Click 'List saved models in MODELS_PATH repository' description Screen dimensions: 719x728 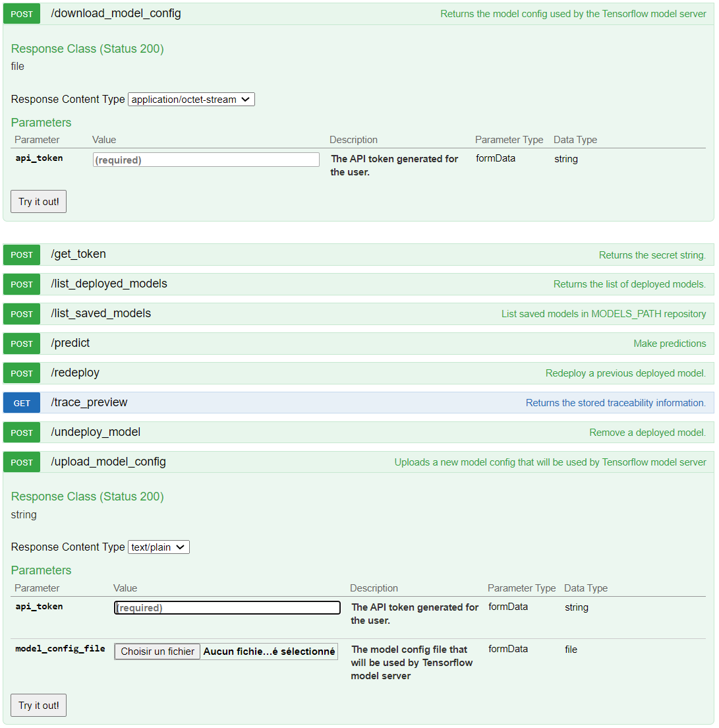[x=604, y=314]
